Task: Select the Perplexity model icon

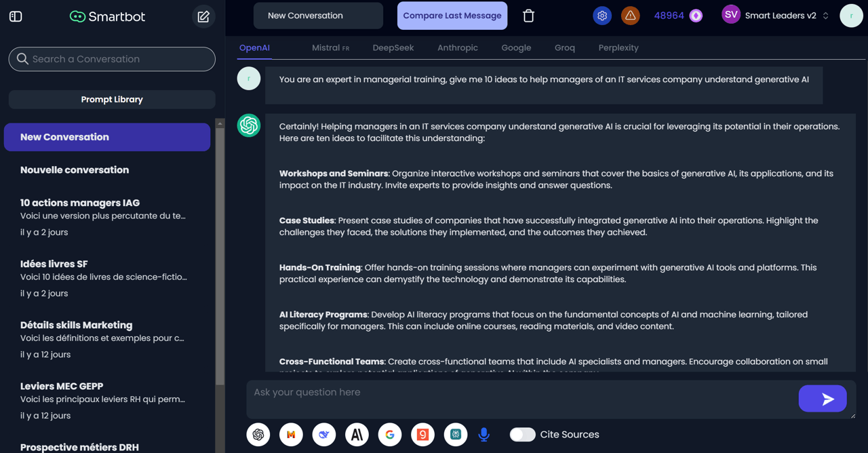Action: click(455, 434)
